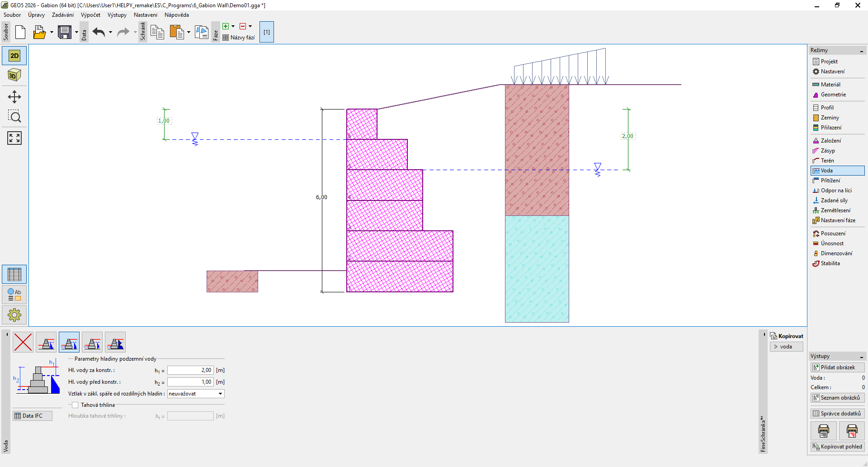
Task: Enable the Tahová trhlina checkbox
Action: [x=75, y=405]
